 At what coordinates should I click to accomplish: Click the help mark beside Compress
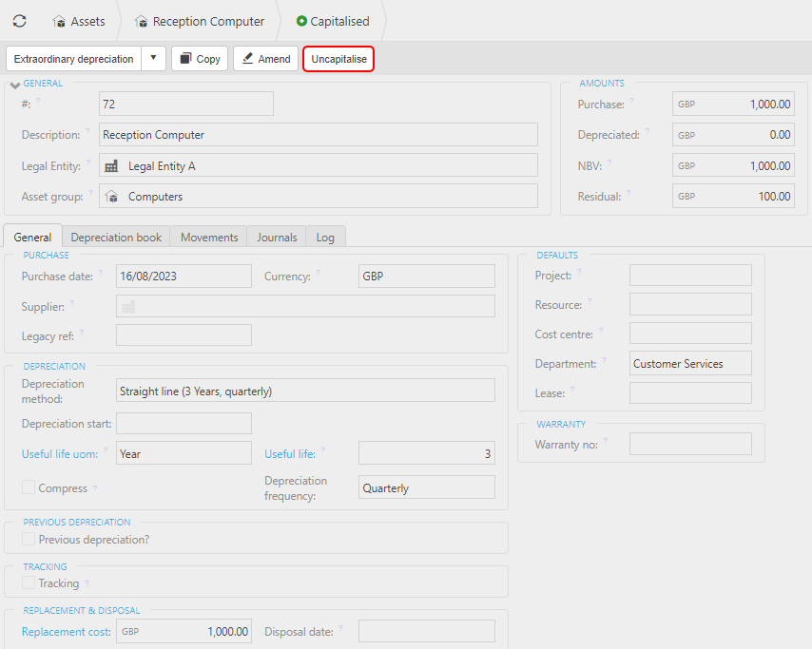pos(95,488)
